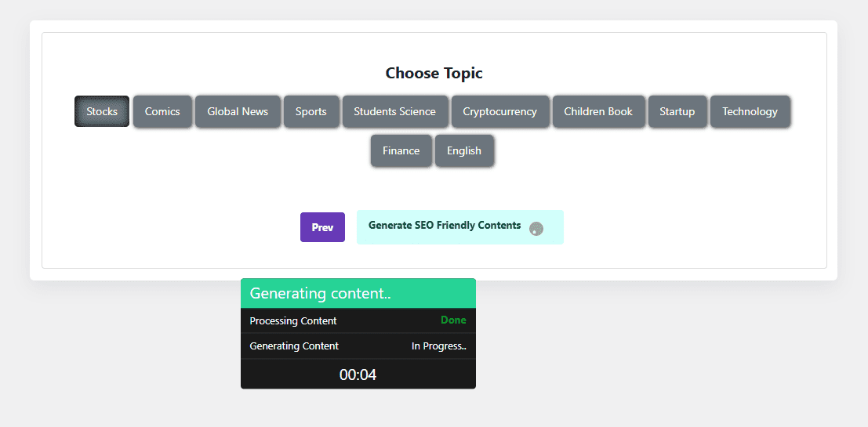Screen dimensions: 868x427
Task: Select the Technology topic
Action: (750, 111)
